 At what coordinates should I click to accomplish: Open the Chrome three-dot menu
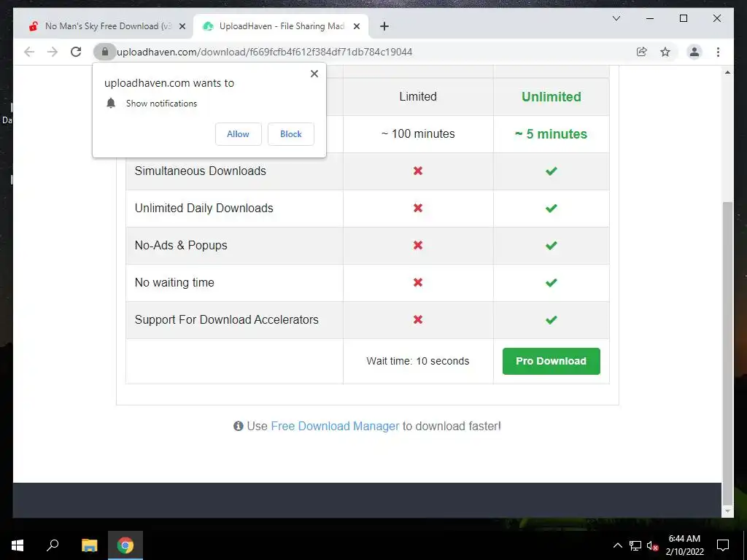718,52
